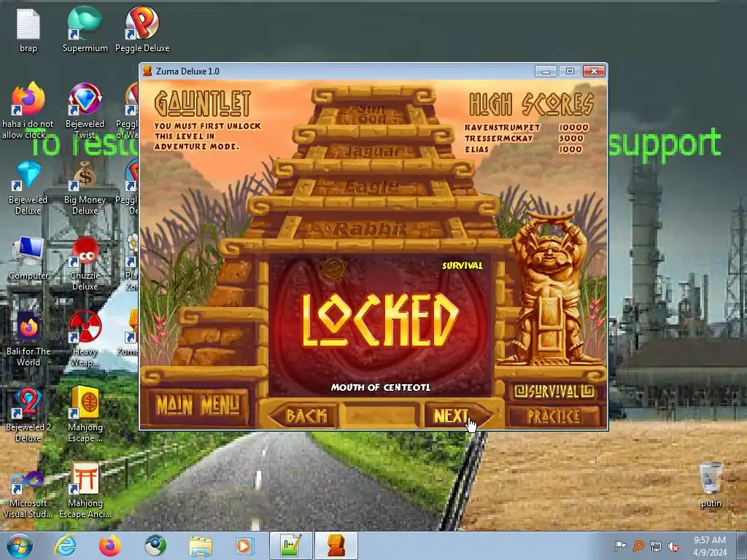Open Supermium browser from taskbar
This screenshot has width=747, height=560.
coord(155,545)
